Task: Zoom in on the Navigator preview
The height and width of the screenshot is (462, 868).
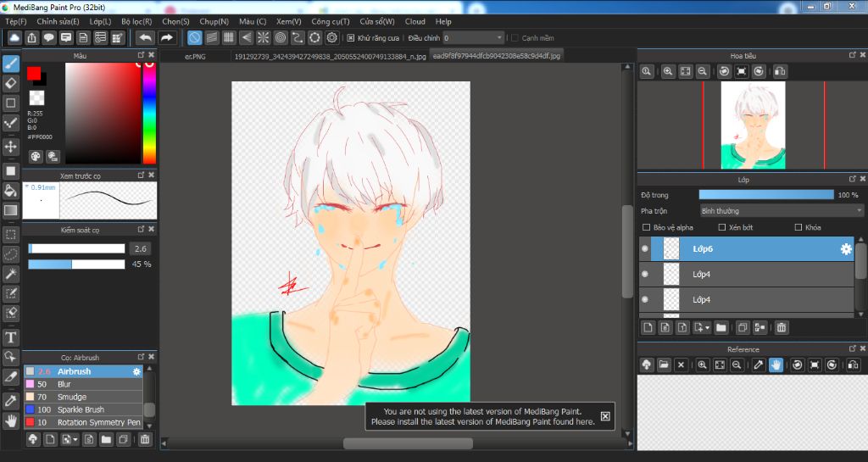Action: (668, 71)
